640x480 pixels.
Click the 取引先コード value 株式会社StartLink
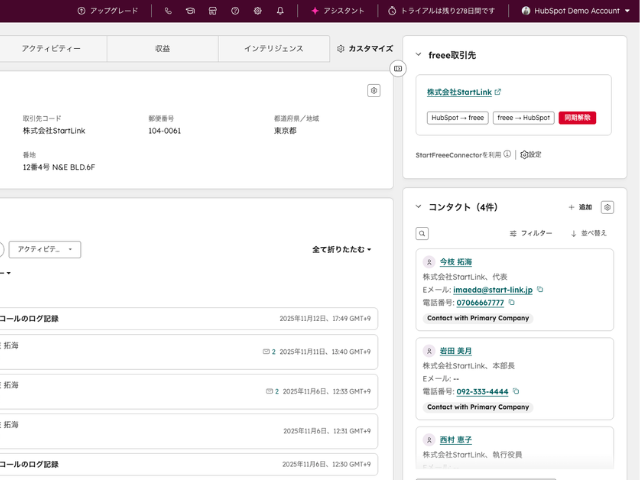(x=54, y=131)
